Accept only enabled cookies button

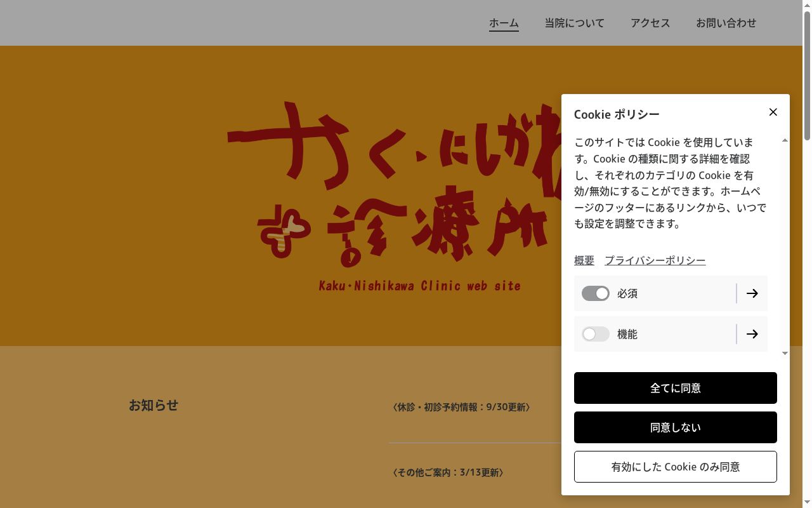(x=676, y=467)
